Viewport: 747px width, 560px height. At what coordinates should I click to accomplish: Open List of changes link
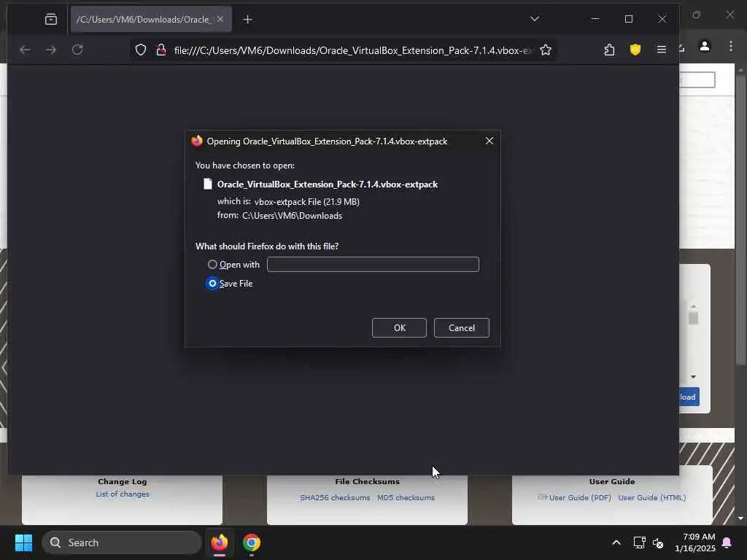tap(123, 494)
